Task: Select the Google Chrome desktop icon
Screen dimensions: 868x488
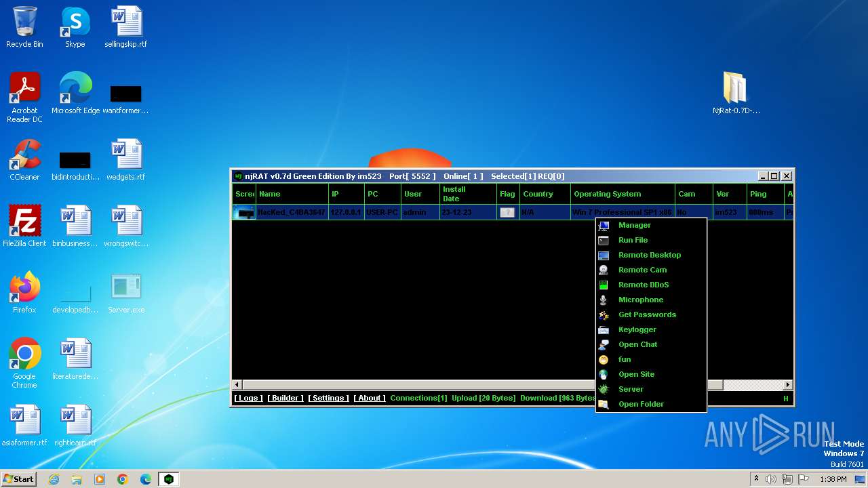Action: pos(24,364)
